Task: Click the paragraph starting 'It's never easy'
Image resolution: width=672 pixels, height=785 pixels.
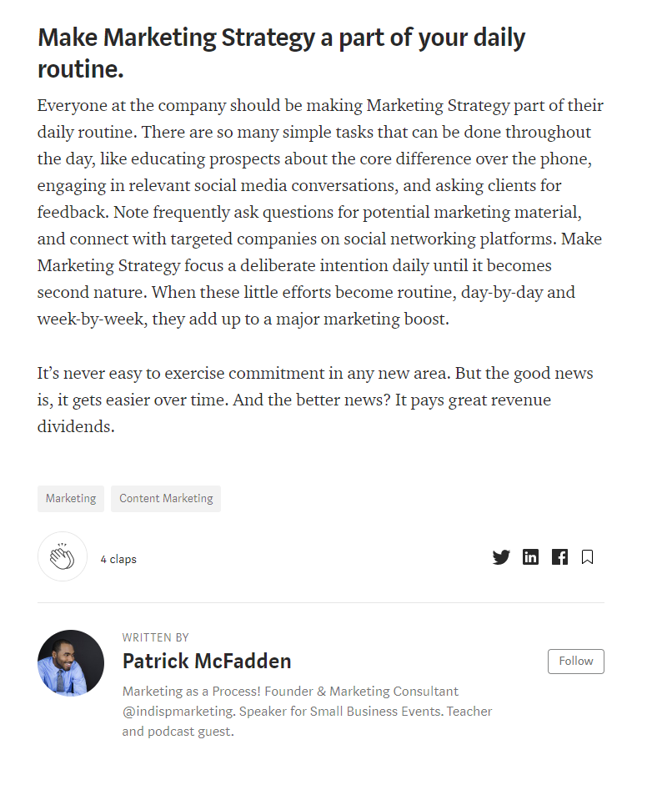Action: tap(315, 400)
